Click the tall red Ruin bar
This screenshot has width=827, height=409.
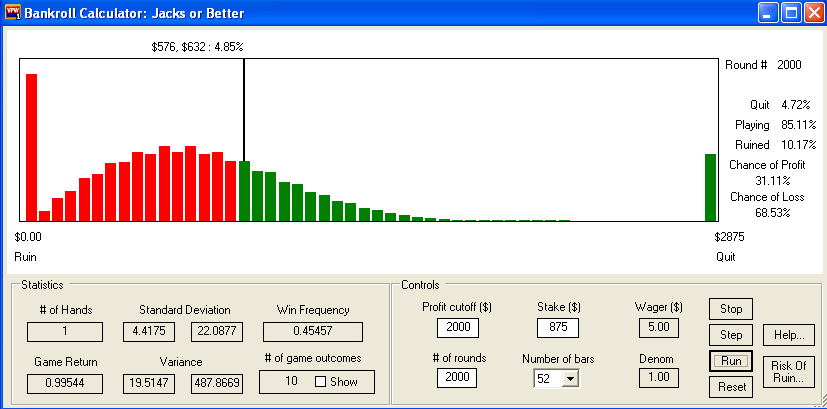pos(32,147)
